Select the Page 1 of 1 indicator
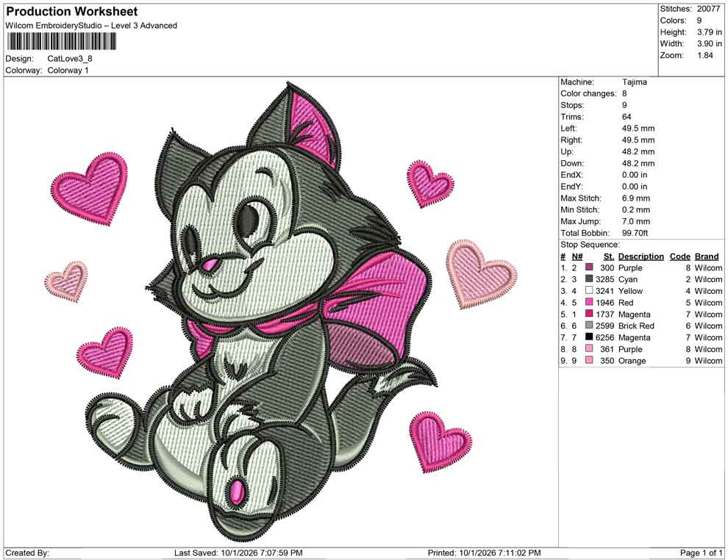Viewport: 728px width, 560px height. pyautogui.click(x=701, y=553)
